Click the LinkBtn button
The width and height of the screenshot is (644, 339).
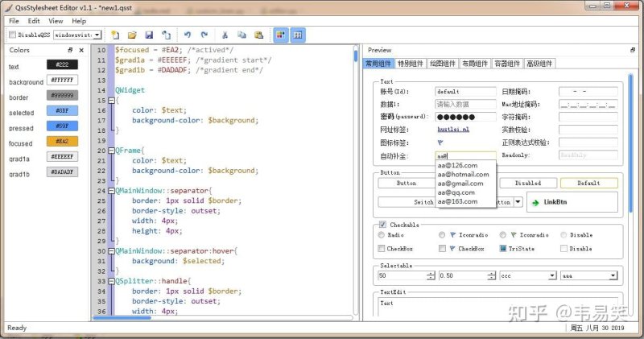[572, 202]
